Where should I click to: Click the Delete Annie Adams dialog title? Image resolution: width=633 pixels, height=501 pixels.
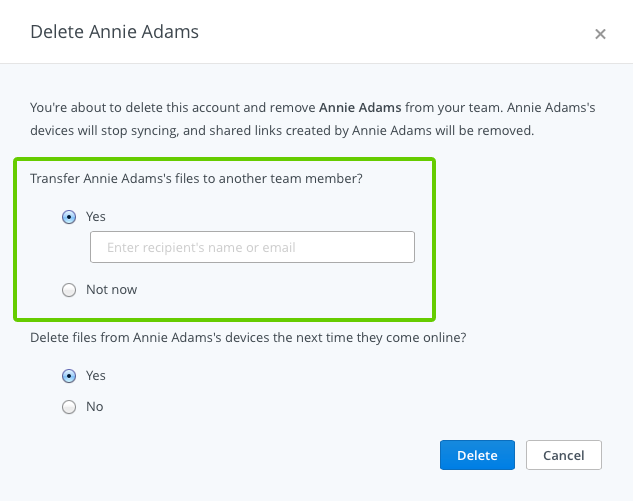pos(114,32)
